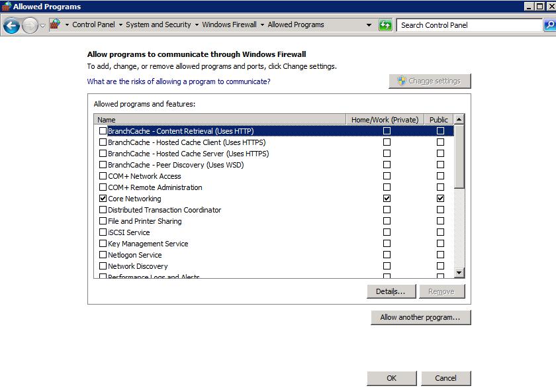The height and width of the screenshot is (392, 556).
Task: Select the iSCSI Service row text
Action: [128, 232]
